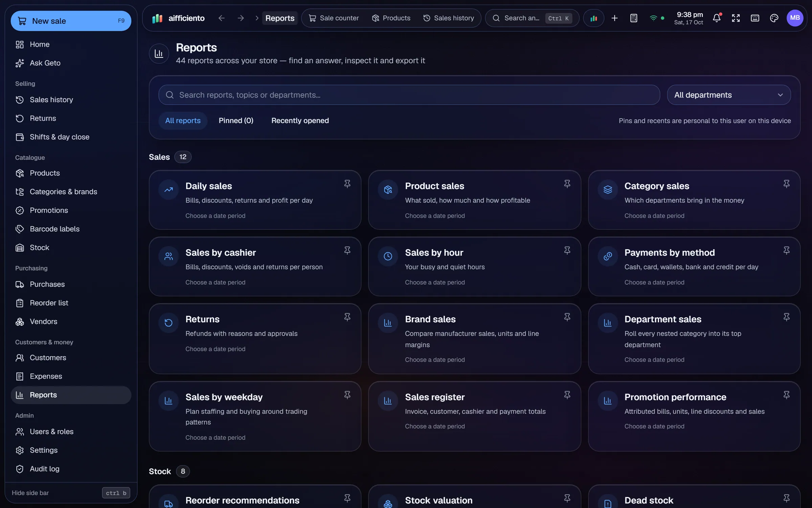This screenshot has width=812, height=508.
Task: Open Products in top bar
Action: pos(391,18)
